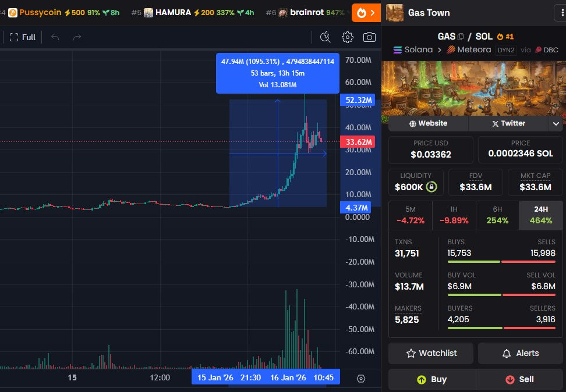
Task: Click the price USD $0.03362 value
Action: (431, 154)
